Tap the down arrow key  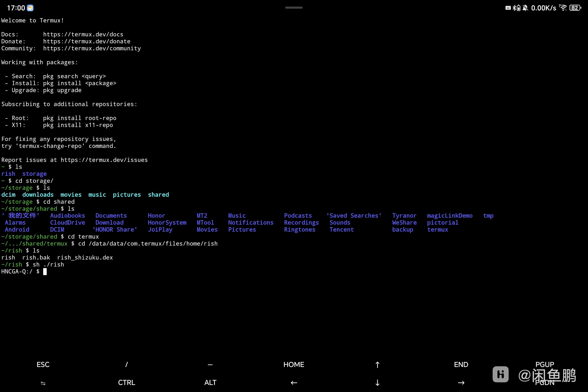[x=377, y=383]
